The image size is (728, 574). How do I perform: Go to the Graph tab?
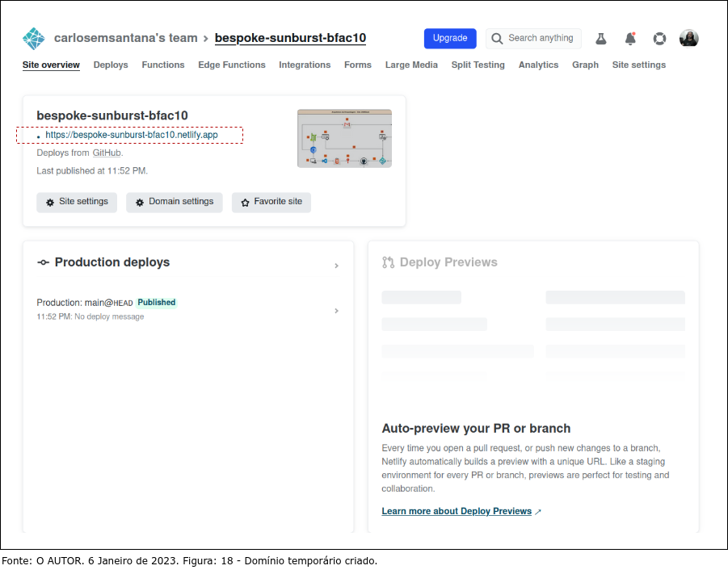[585, 65]
